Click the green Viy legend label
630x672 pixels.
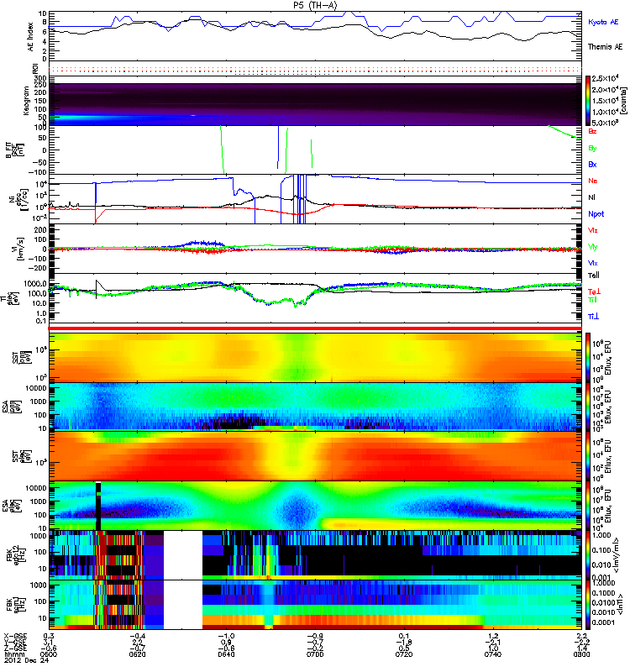coord(593,247)
